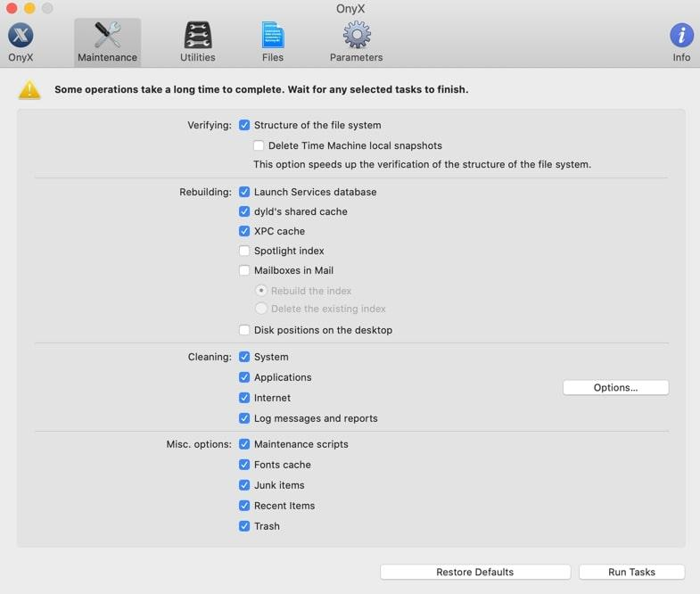Viewport: 700px width, 594px height.
Task: Toggle Fonts cache checkbox
Action: [244, 465]
